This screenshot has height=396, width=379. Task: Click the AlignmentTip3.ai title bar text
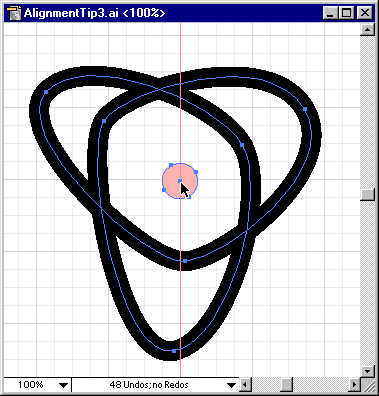[94, 13]
